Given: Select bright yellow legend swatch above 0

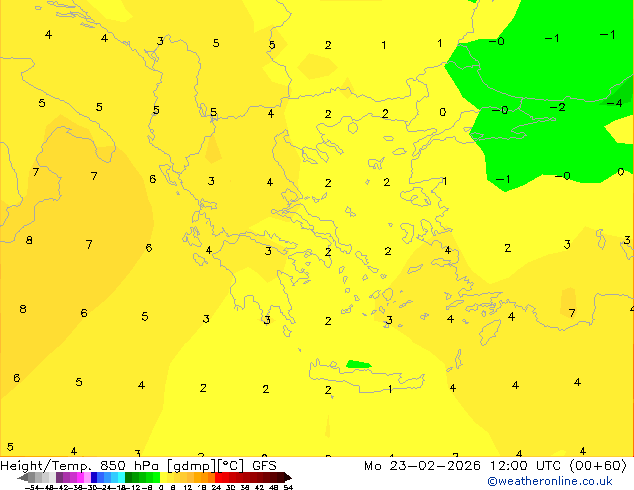Looking at the screenshot, I should pos(163,477).
